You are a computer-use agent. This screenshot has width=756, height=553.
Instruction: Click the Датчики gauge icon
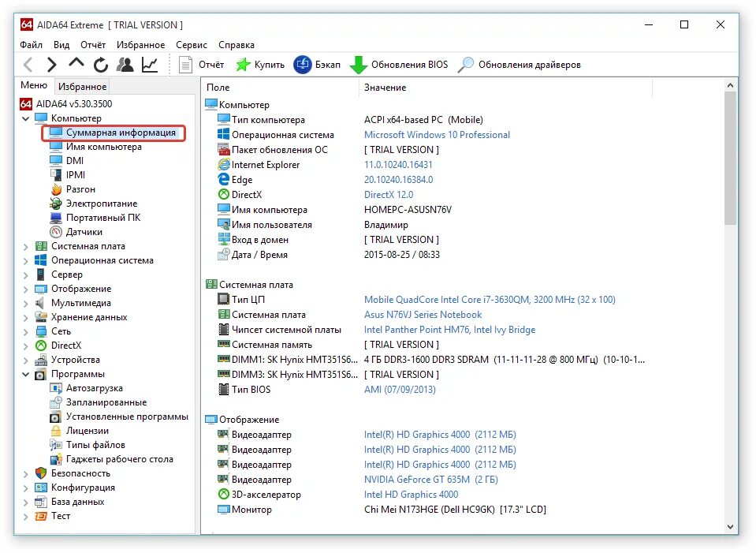point(57,232)
